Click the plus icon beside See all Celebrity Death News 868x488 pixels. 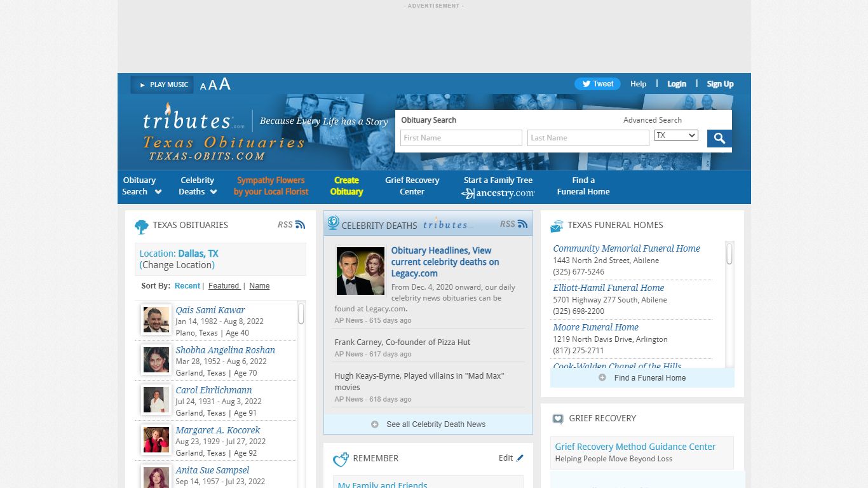[375, 424]
